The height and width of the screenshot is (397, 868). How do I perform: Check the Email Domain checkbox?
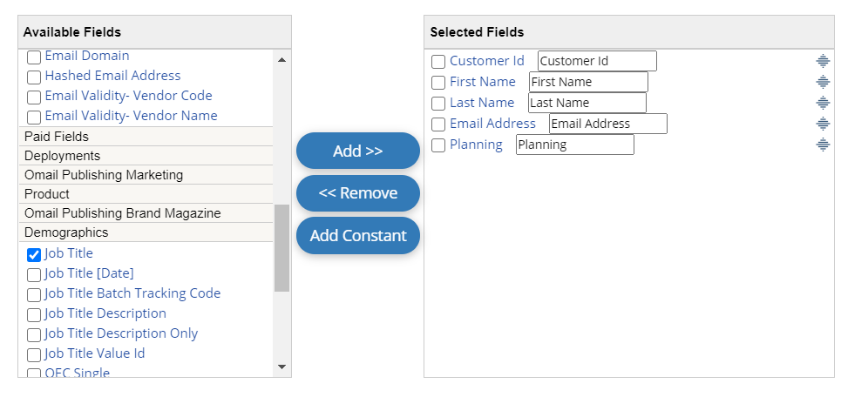pyautogui.click(x=34, y=57)
